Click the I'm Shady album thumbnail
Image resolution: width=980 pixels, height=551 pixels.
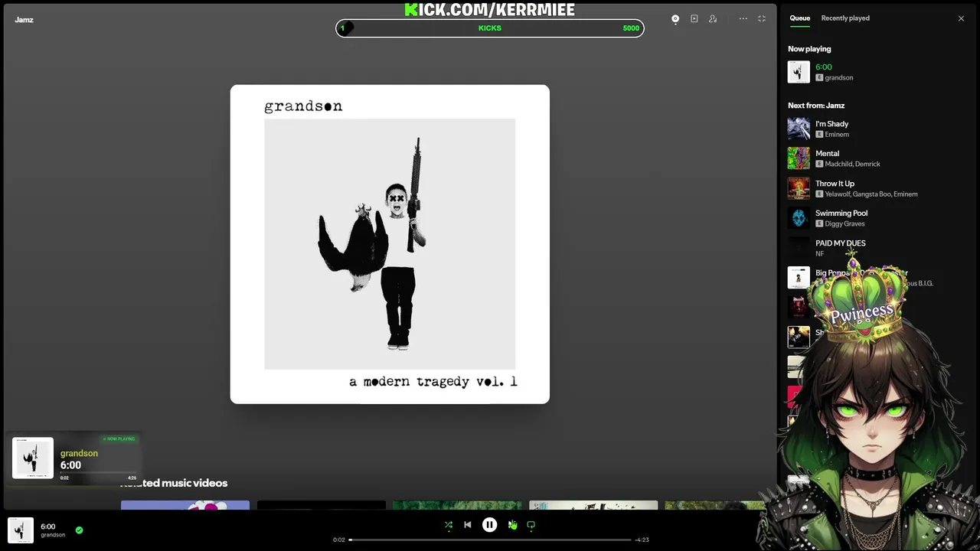click(x=799, y=129)
